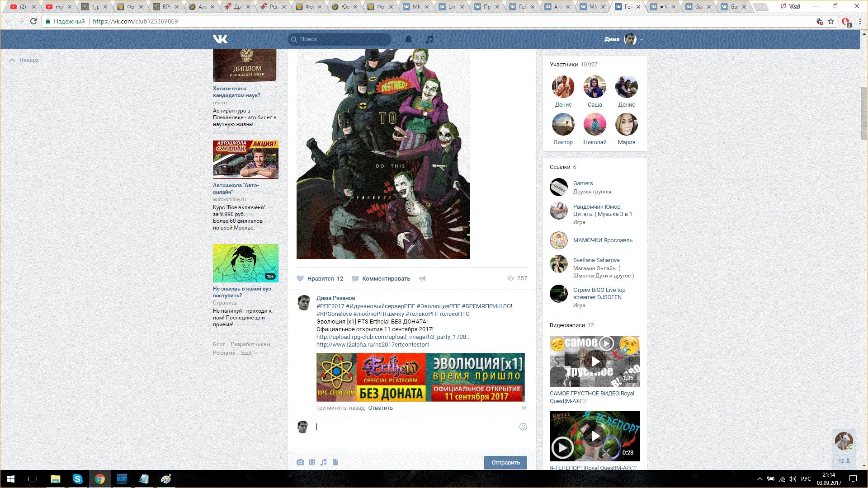
Task: Open Николай's member avatar
Action: 595,124
